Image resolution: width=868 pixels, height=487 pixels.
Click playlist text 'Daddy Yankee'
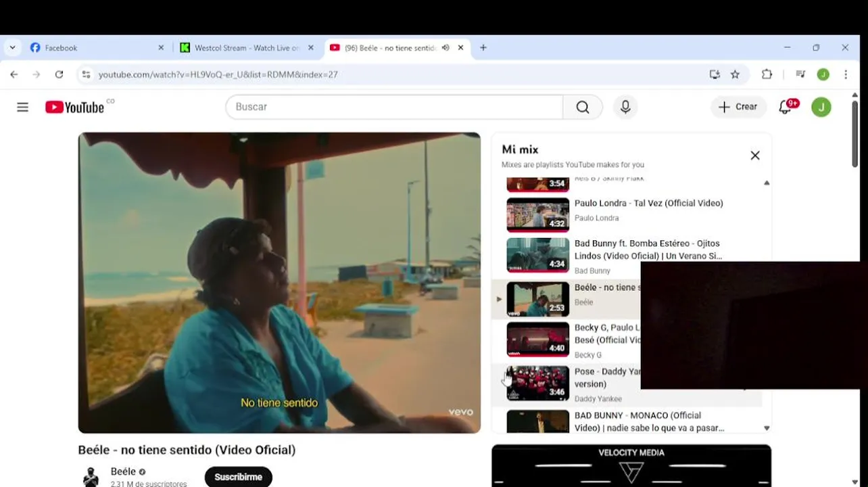tap(598, 399)
